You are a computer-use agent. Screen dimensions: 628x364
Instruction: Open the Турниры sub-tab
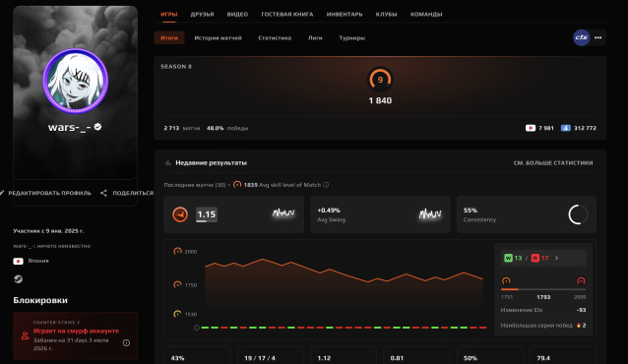click(x=351, y=37)
